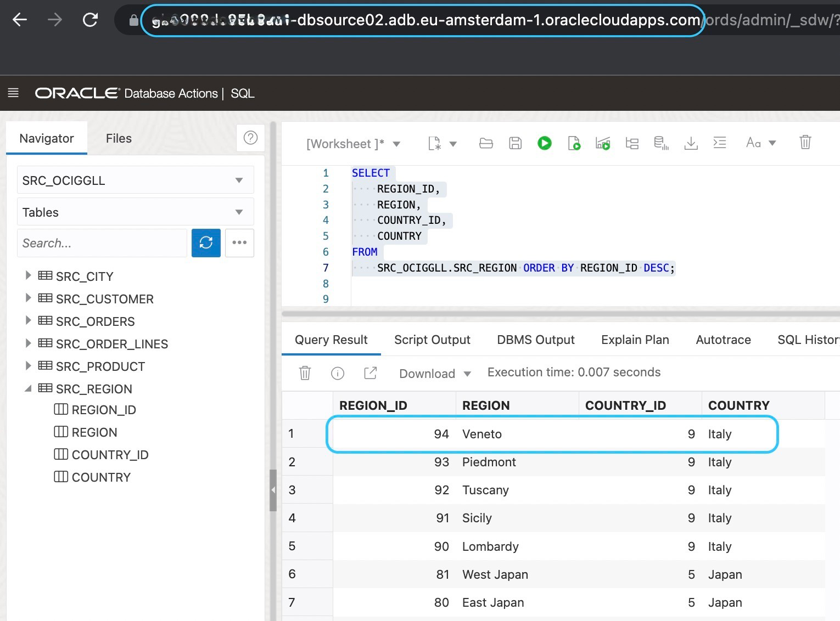
Task: Clear the worksheet with toolbar trash icon
Action: (805, 142)
